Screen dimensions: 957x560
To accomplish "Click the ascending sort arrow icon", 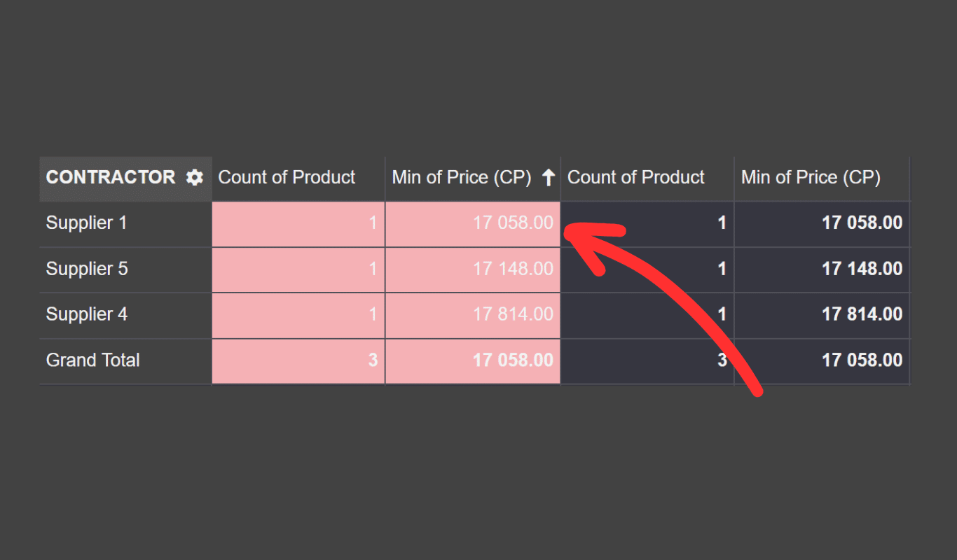I will (548, 178).
